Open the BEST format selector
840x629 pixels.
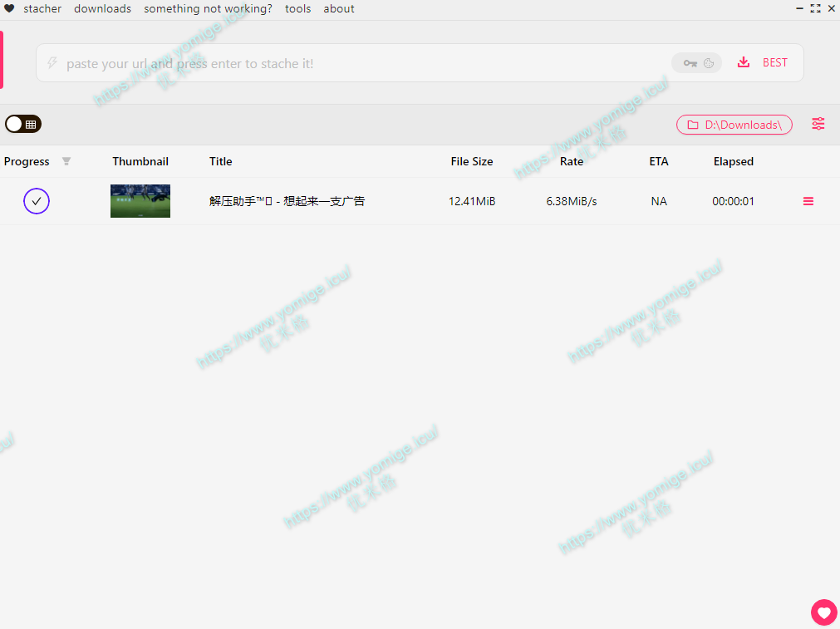[x=774, y=62]
